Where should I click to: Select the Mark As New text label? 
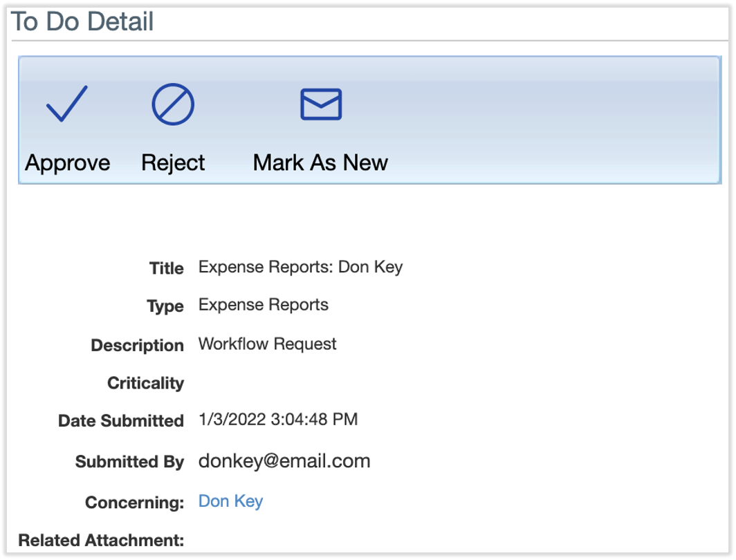click(x=320, y=162)
